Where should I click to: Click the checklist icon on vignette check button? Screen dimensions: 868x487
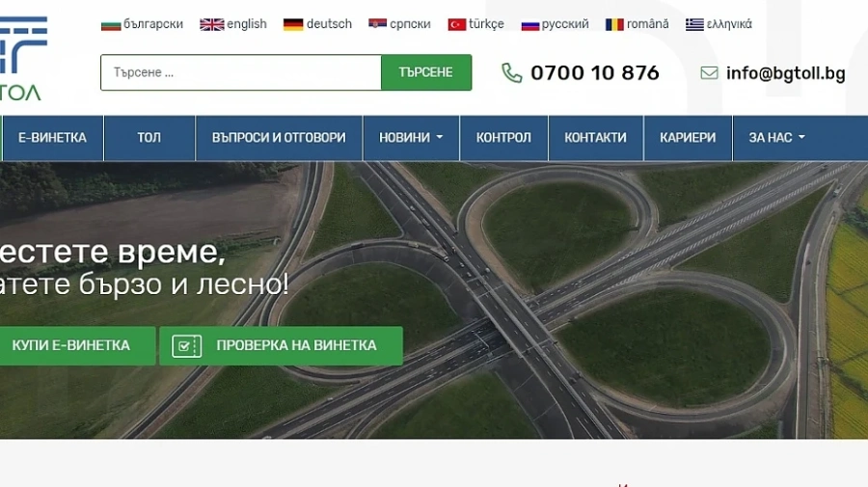(x=186, y=346)
